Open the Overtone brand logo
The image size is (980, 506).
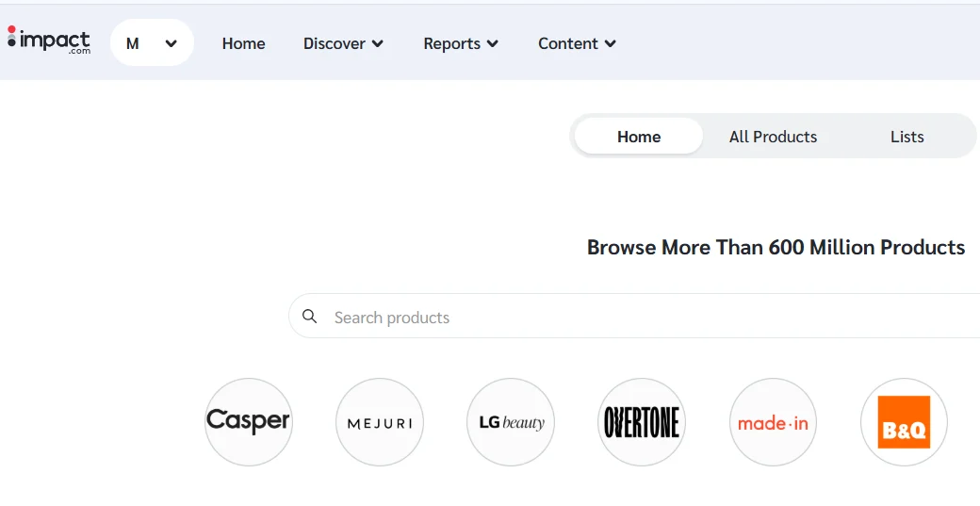click(642, 422)
